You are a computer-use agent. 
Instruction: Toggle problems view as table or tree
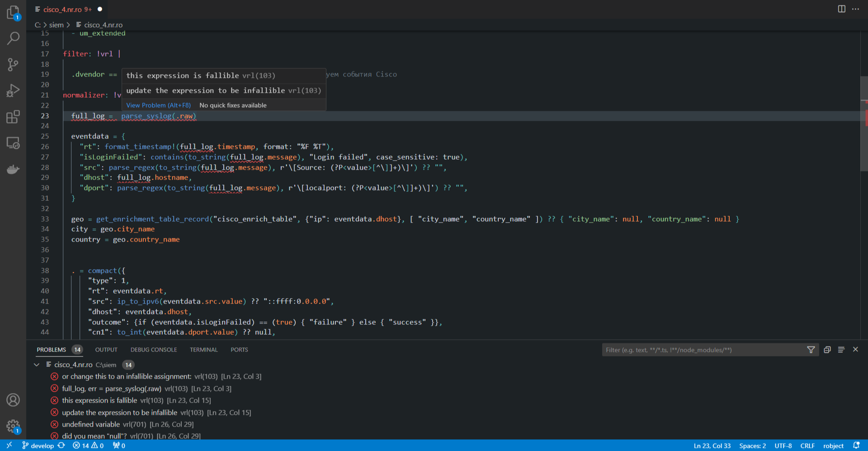click(841, 350)
